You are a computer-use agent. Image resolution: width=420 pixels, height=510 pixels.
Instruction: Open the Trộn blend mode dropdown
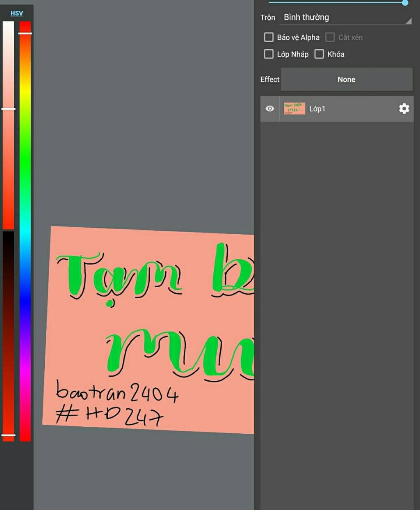pos(346,18)
